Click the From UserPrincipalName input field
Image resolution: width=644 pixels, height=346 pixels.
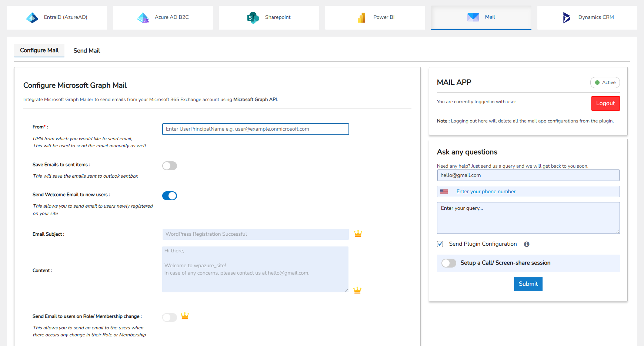point(255,129)
